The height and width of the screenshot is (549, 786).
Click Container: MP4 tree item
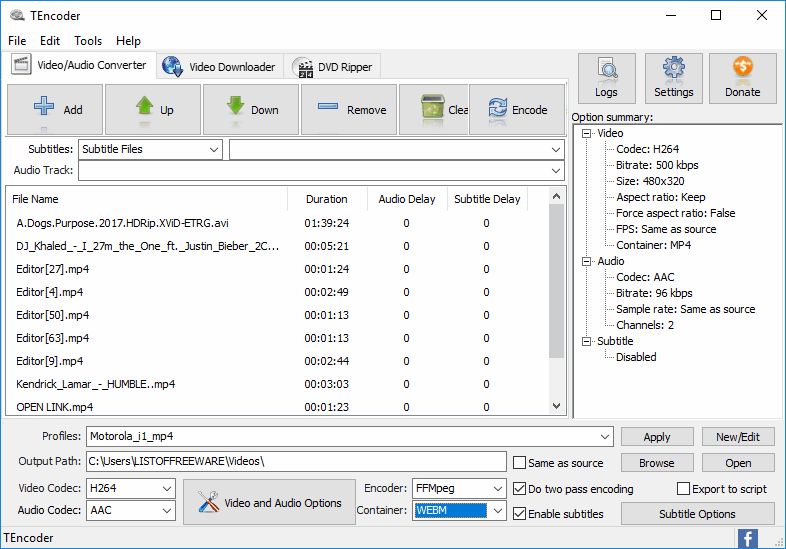(x=654, y=245)
